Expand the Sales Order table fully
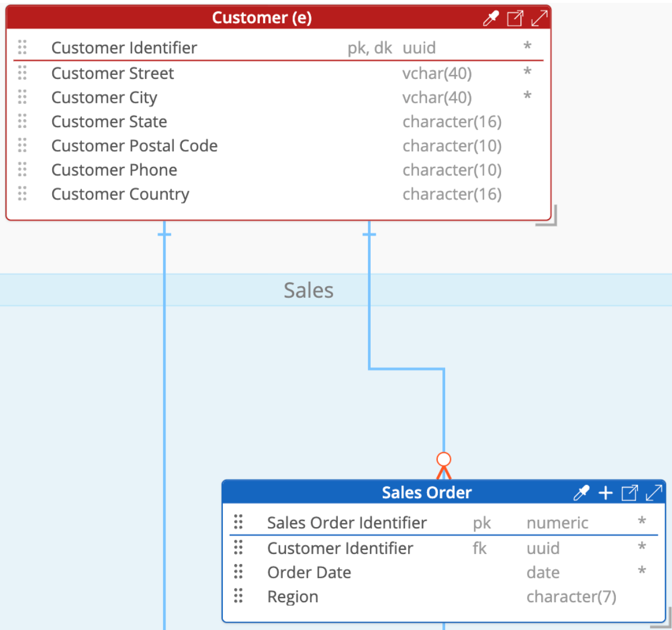The height and width of the screenshot is (630, 672). click(x=655, y=493)
